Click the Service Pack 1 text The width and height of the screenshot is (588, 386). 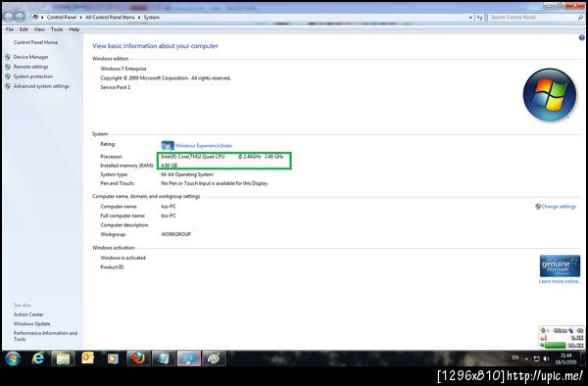coord(115,87)
